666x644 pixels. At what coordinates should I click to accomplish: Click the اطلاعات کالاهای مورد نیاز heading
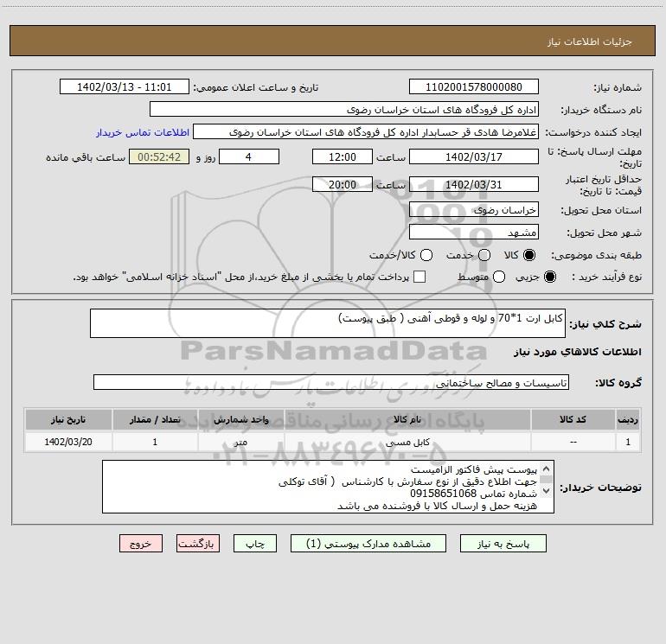pyautogui.click(x=578, y=352)
